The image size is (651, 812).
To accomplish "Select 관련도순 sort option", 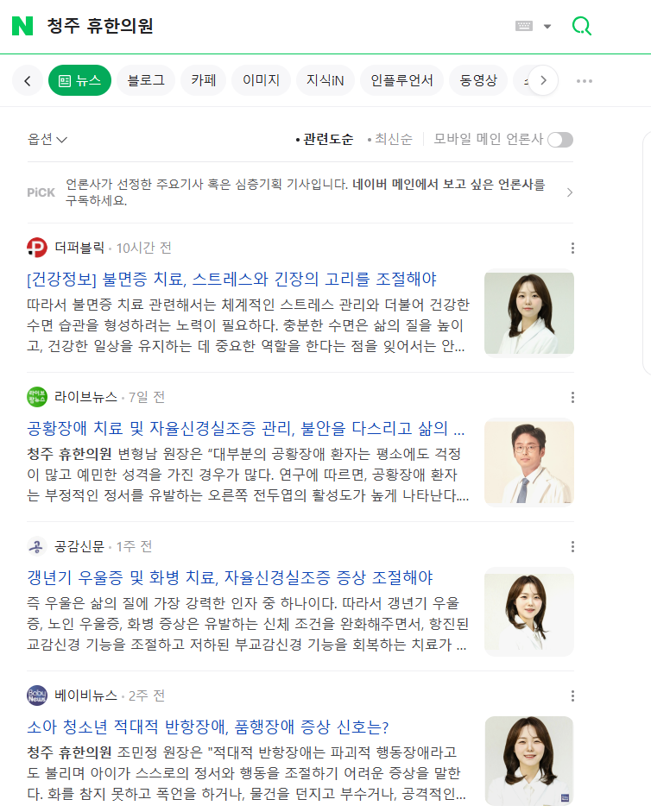I will click(x=325, y=139).
